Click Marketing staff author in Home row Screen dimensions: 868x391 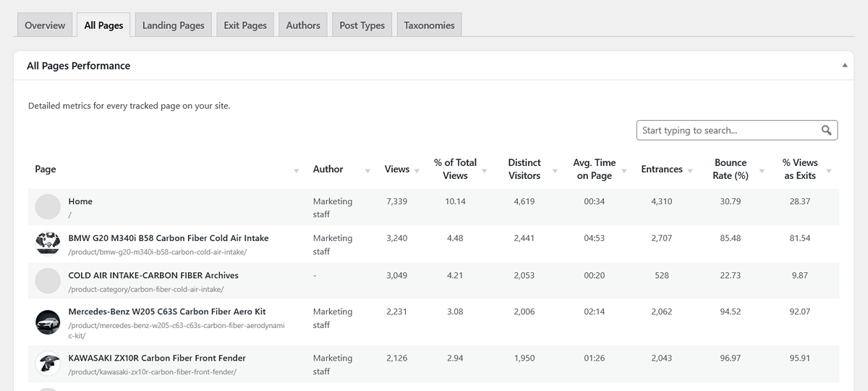333,208
